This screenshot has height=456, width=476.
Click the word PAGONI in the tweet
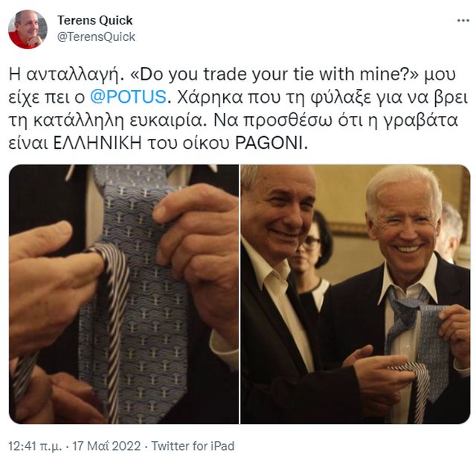[x=268, y=144]
